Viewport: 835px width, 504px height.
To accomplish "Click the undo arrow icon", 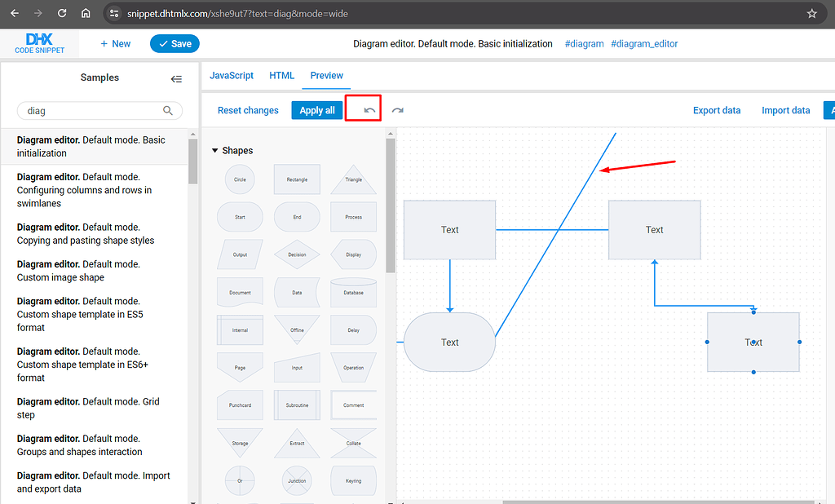I will point(370,110).
